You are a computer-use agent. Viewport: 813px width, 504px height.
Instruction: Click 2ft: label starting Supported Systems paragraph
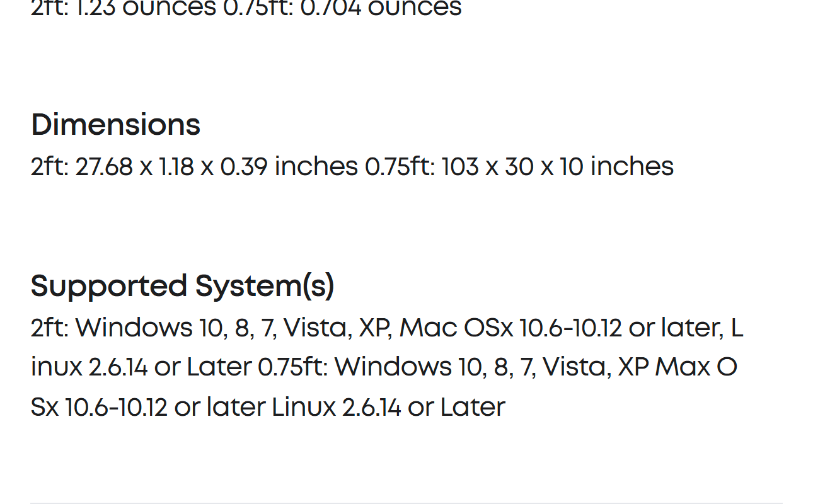tap(49, 328)
